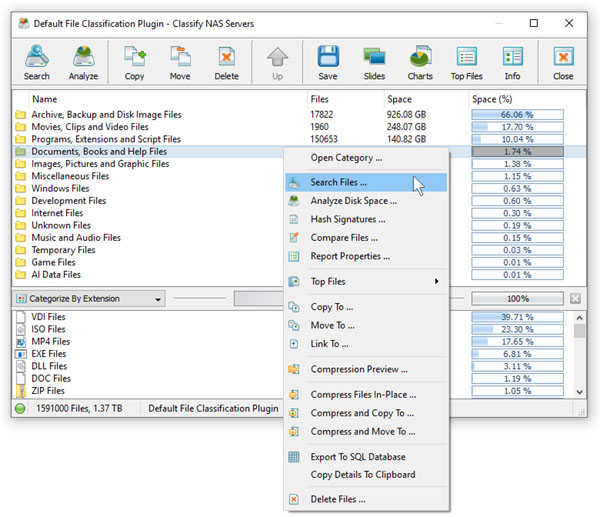Click the Close toolbar icon

563,57
